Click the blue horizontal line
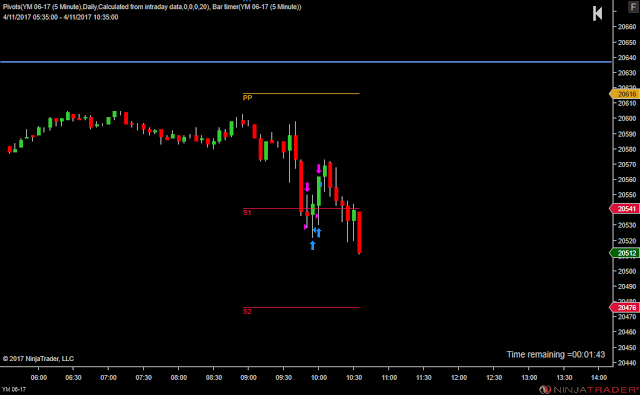The height and width of the screenshot is (395, 640). click(x=306, y=62)
